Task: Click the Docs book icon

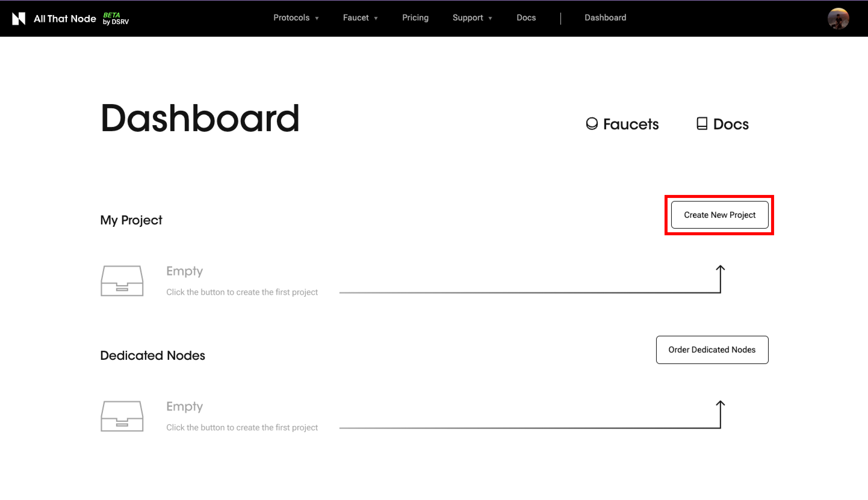Action: click(702, 124)
